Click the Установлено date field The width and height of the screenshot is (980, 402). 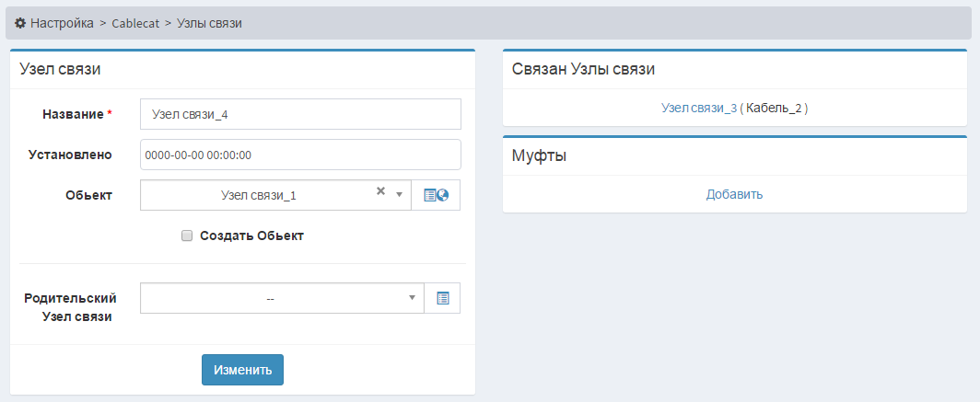click(x=300, y=155)
